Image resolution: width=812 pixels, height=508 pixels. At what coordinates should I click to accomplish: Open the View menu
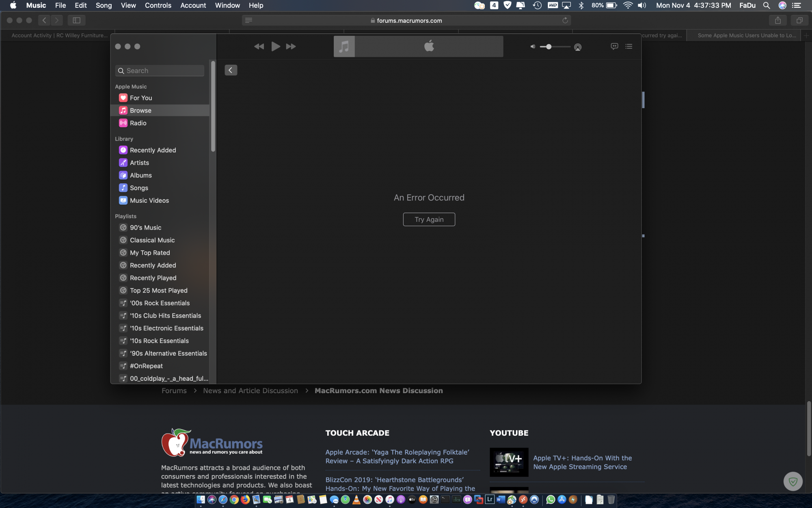(128, 5)
